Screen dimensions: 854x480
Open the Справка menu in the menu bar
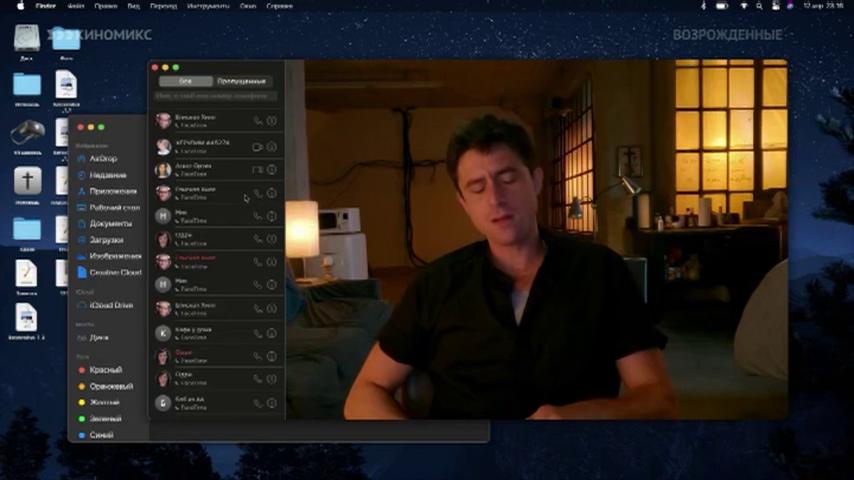click(x=279, y=6)
